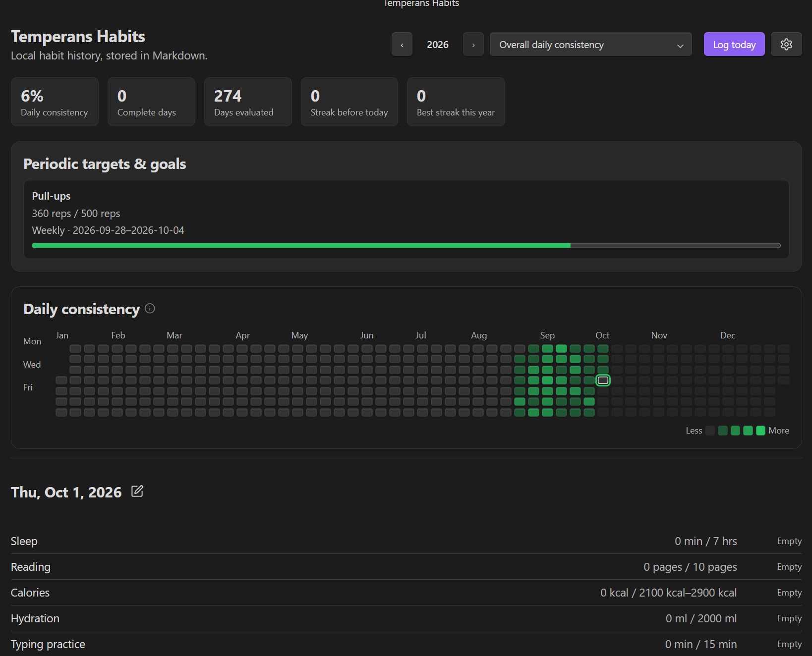Click the Streak before today card
812x656 pixels.
(349, 102)
